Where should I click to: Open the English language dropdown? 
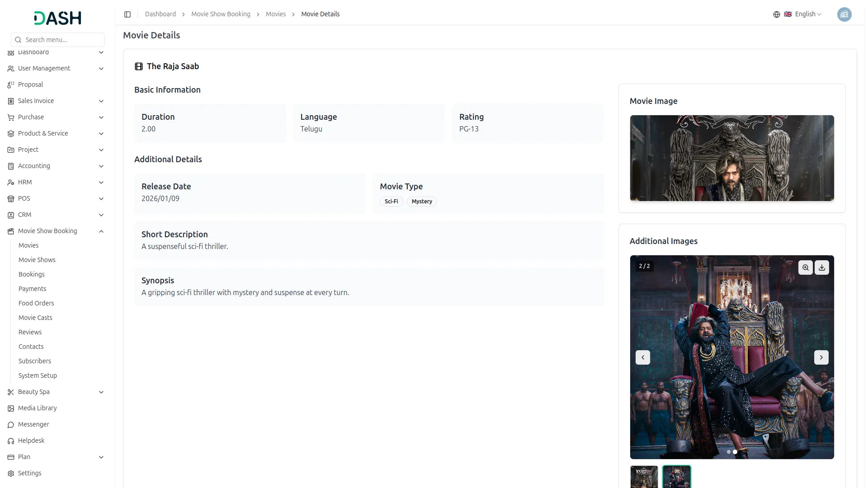tap(805, 14)
